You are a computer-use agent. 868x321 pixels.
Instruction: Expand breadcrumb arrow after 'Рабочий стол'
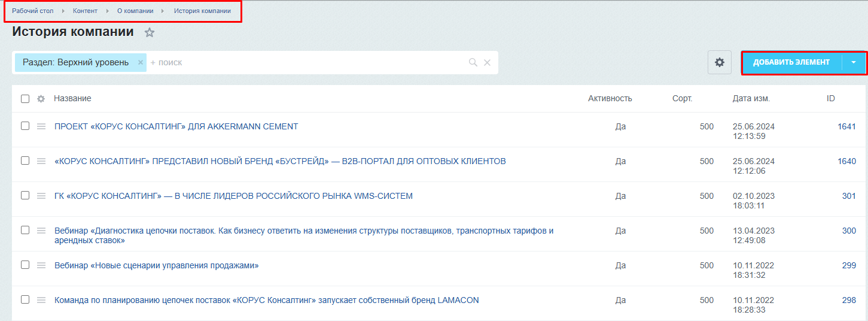[63, 11]
